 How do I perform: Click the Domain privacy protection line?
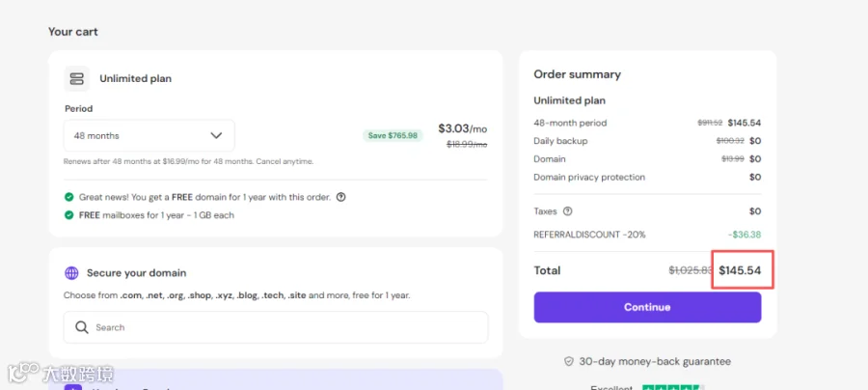point(647,178)
